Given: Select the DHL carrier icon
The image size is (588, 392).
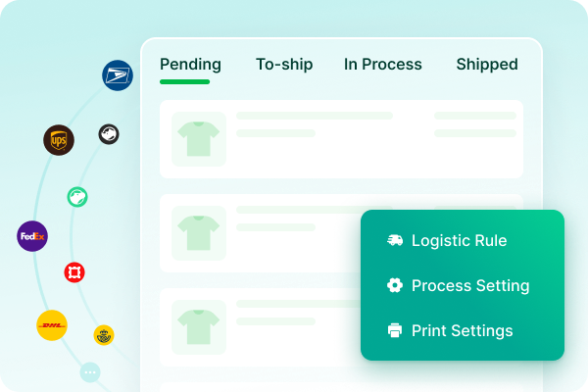Looking at the screenshot, I should (x=52, y=324).
